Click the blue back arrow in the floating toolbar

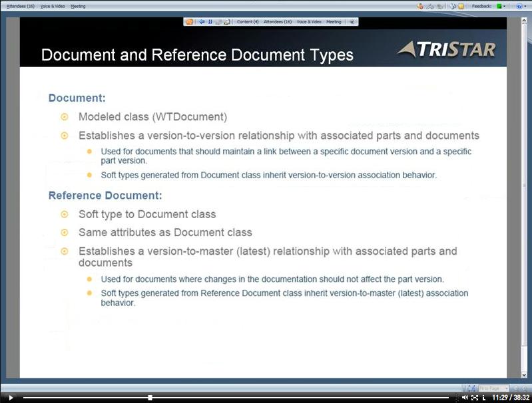tap(201, 22)
